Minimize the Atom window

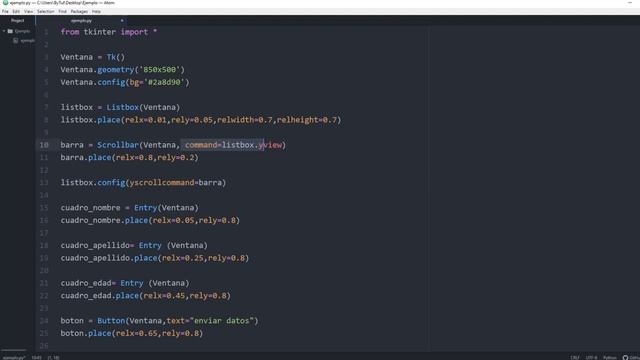[630, 3]
